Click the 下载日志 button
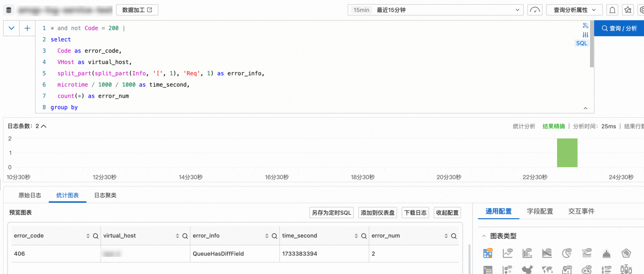 [415, 213]
